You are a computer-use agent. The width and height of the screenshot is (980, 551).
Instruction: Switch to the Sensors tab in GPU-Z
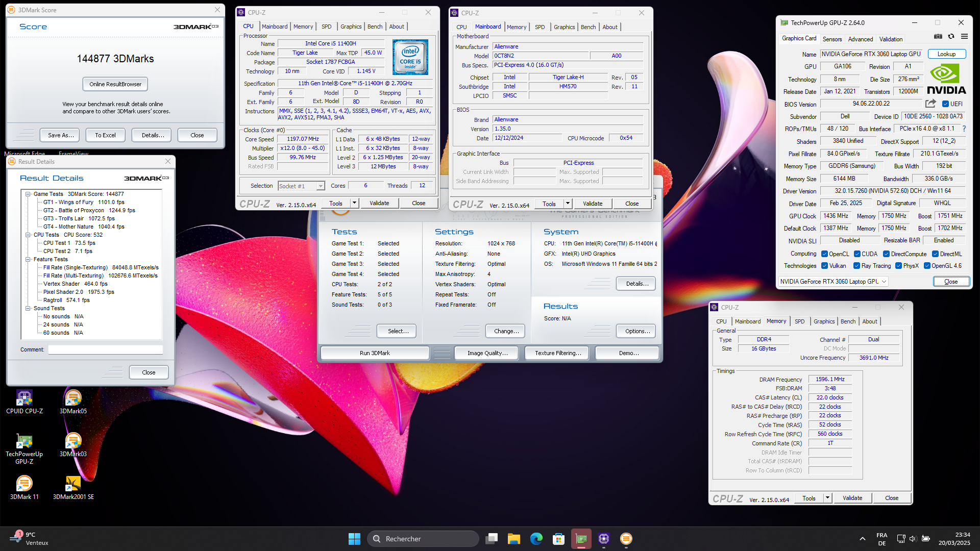[832, 39]
